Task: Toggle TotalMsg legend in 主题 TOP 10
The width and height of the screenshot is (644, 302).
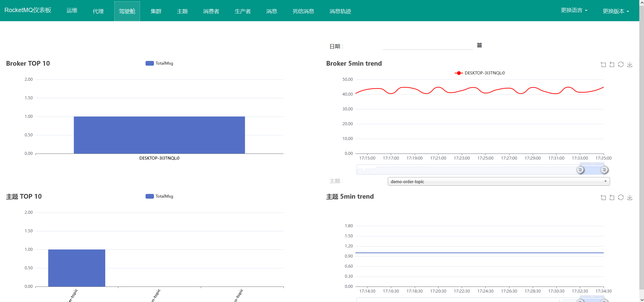Action: click(159, 196)
